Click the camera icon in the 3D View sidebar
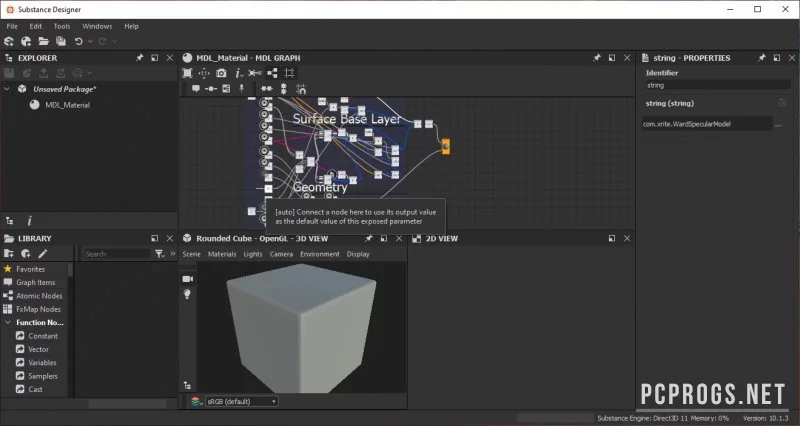The height and width of the screenshot is (426, 800). pyautogui.click(x=188, y=279)
